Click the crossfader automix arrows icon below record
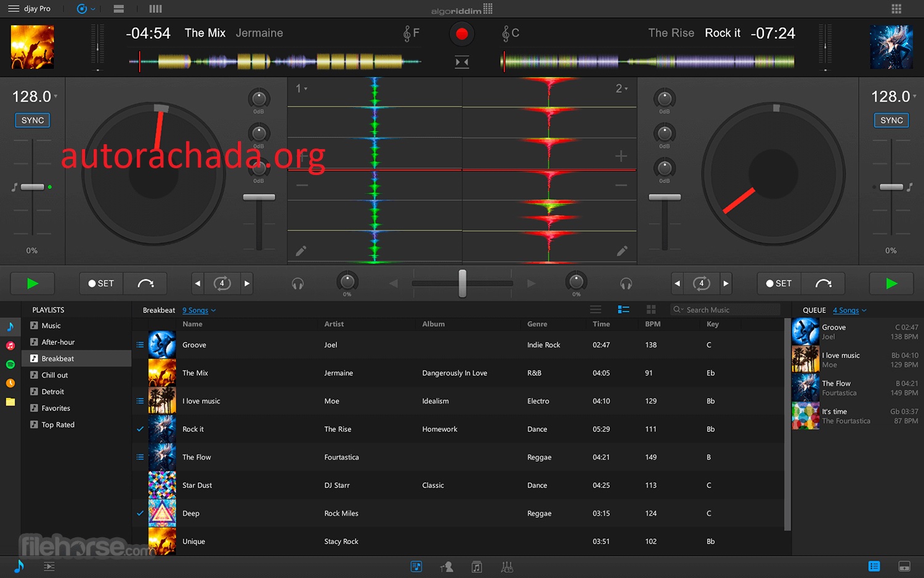The image size is (924, 578). click(x=462, y=62)
